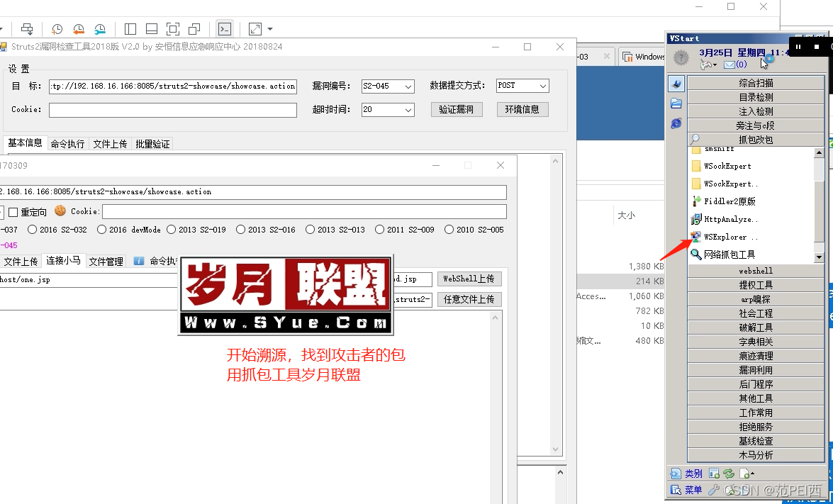Open the stretch display dropdown arrow
This screenshot has width=833, height=504.
[270, 28]
